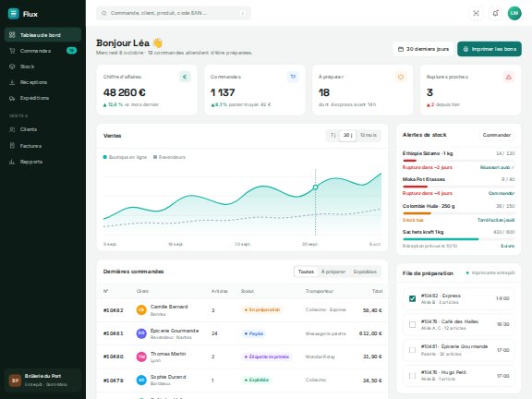Image resolution: width=532 pixels, height=399 pixels.
Task: Select the 12 mois sales range
Action: tap(369, 136)
